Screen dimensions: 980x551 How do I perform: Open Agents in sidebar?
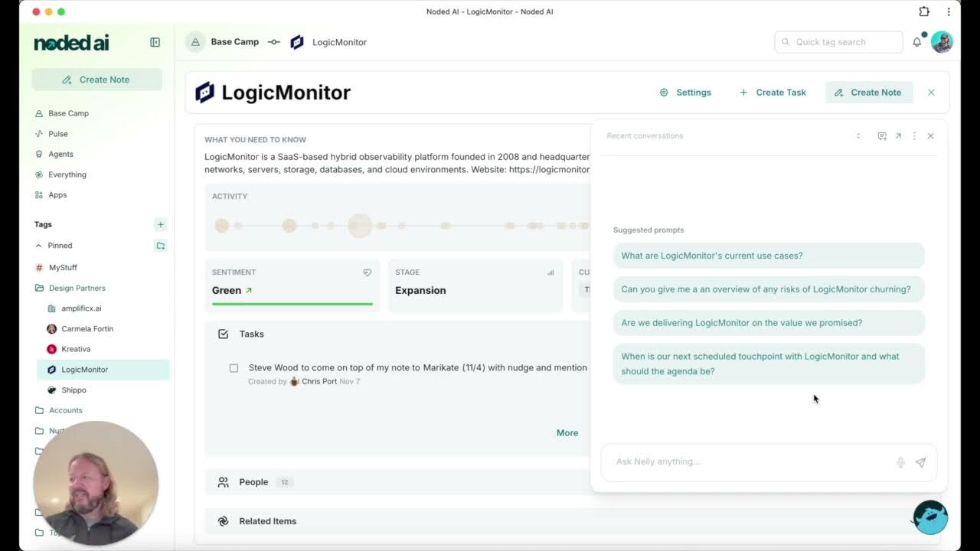[x=60, y=154]
